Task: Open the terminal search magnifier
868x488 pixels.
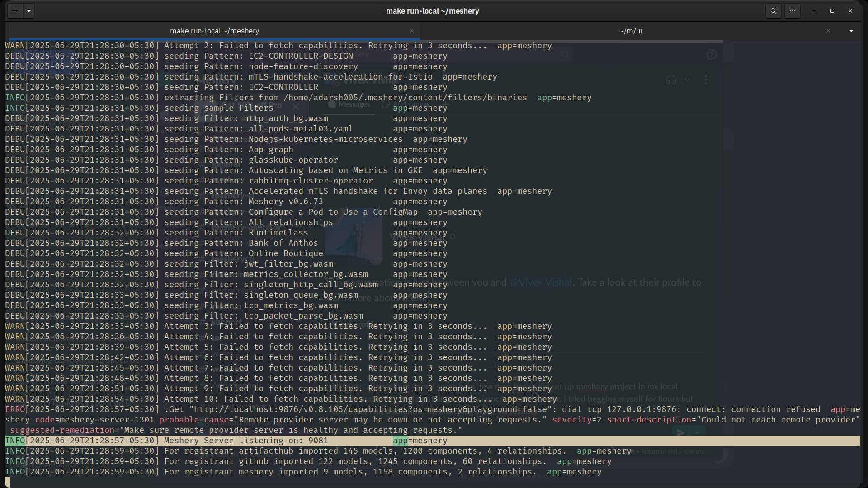Action: [x=774, y=11]
